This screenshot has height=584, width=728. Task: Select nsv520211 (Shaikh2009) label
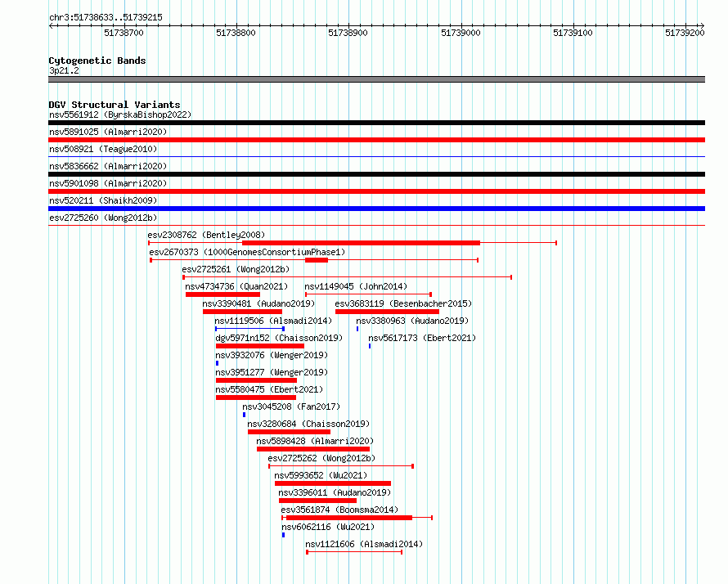pos(103,200)
